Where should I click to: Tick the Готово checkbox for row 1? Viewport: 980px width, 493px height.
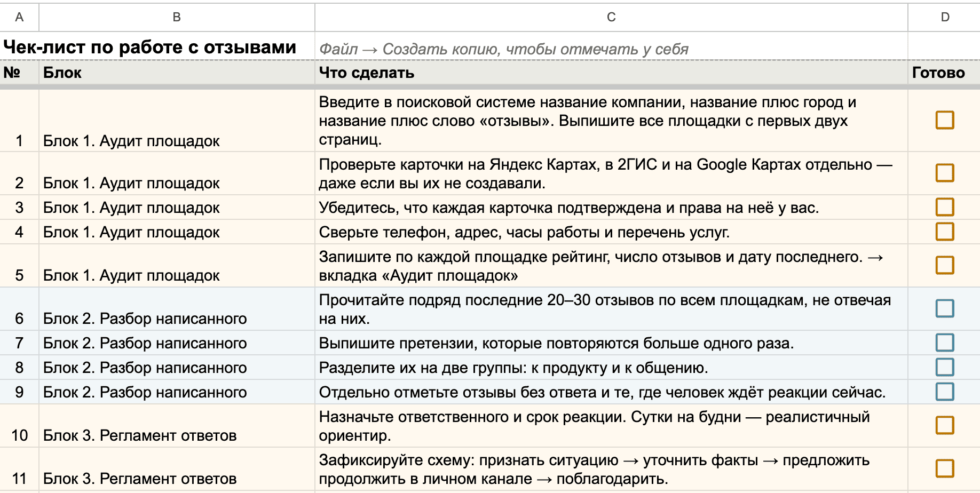(x=944, y=120)
